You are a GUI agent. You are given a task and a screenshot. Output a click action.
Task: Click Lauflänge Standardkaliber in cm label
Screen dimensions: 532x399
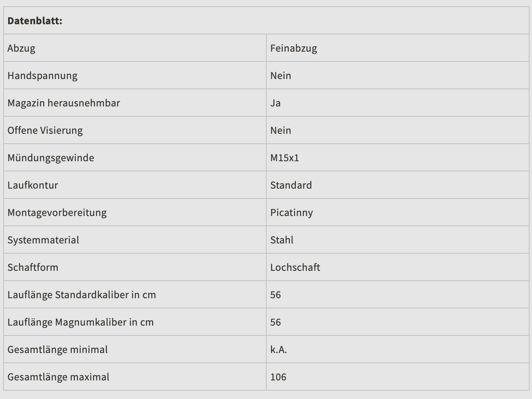tap(82, 295)
